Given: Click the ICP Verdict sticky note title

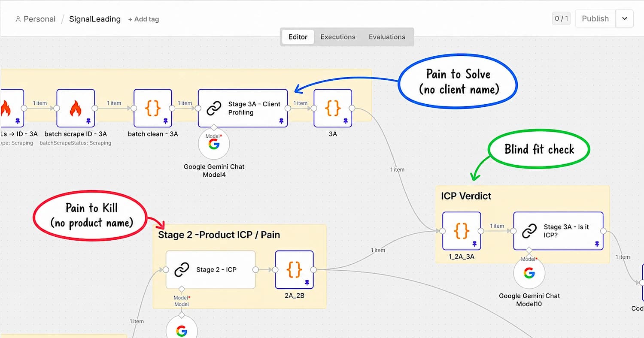Looking at the screenshot, I should (x=466, y=196).
